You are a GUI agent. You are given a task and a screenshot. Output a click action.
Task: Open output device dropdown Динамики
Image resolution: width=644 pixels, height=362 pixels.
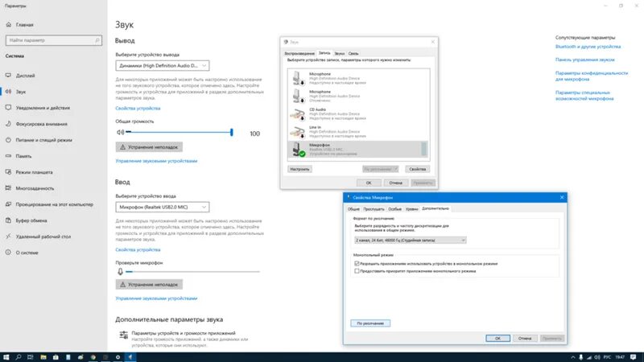(x=163, y=66)
